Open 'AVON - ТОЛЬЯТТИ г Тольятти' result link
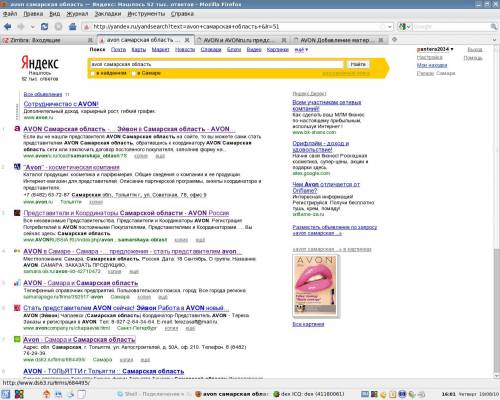 tap(104, 371)
